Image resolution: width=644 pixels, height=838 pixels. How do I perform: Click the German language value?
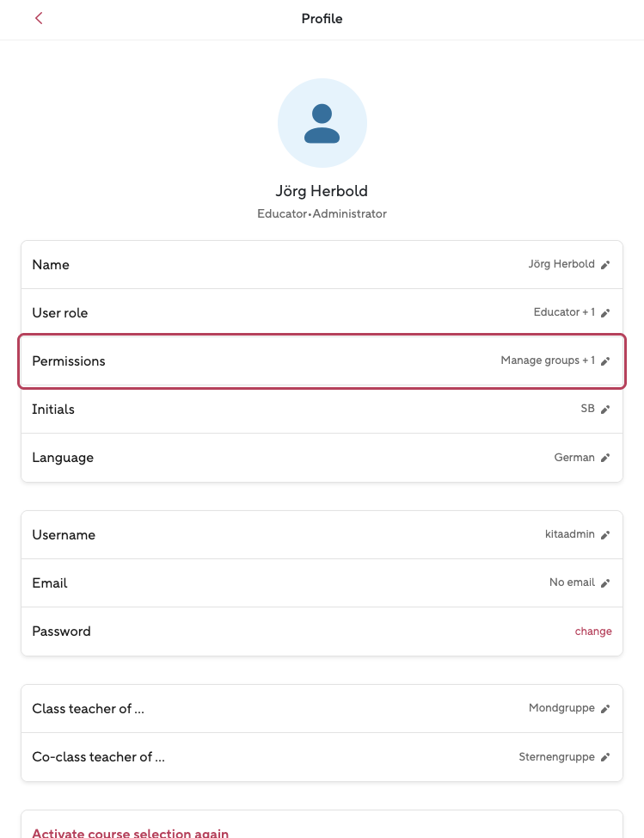tap(574, 458)
